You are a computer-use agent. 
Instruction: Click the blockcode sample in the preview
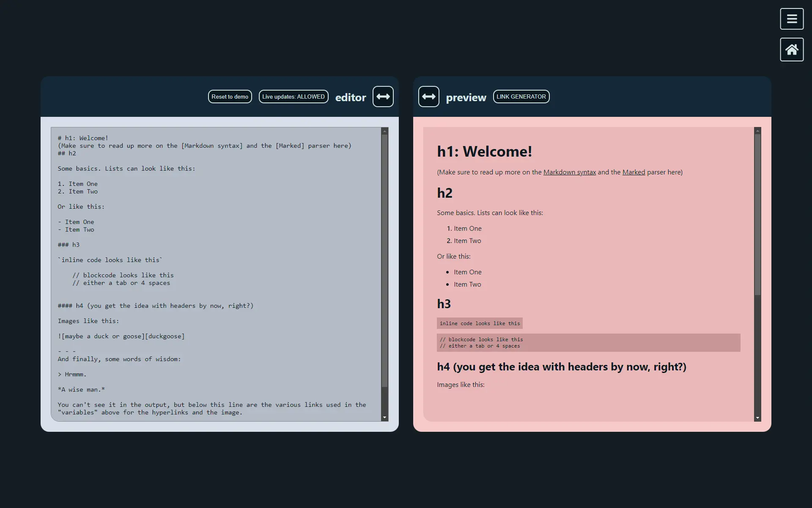point(588,342)
